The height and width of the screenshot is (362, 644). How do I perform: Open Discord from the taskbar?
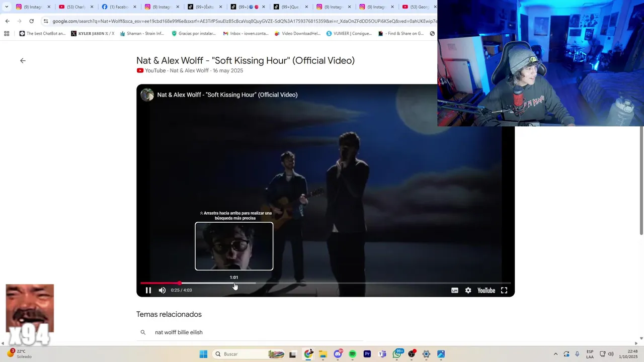point(338,354)
